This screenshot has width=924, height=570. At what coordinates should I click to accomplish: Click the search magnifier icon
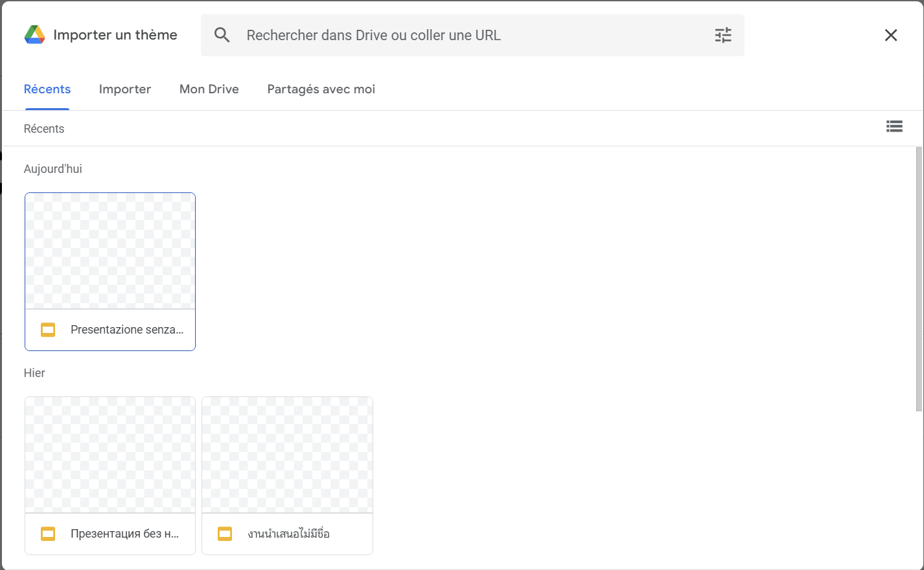(222, 35)
